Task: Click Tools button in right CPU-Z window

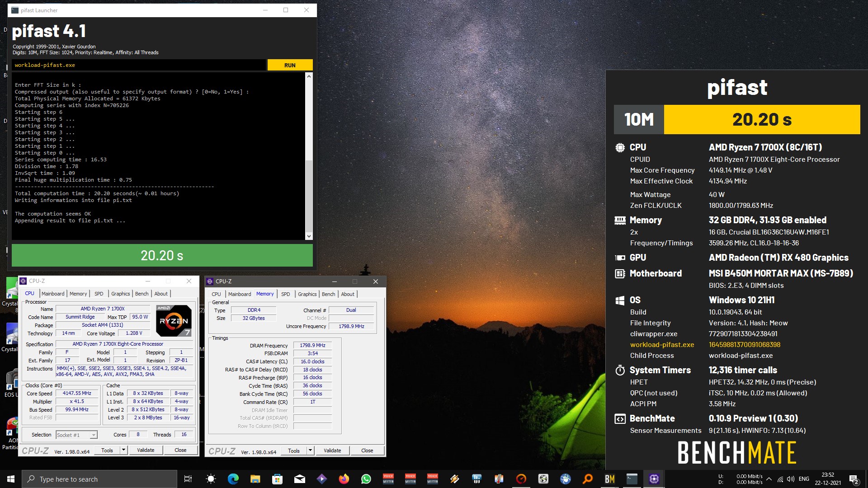Action: coord(294,450)
